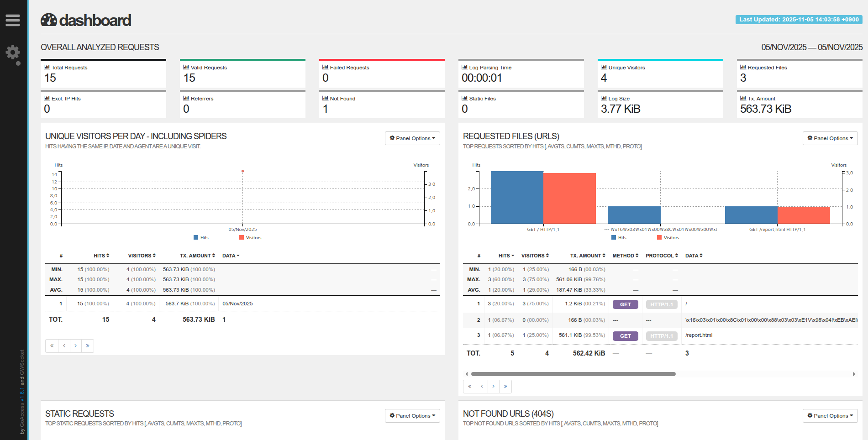
Task: Go to last page of Unique Visitors table
Action: click(88, 346)
